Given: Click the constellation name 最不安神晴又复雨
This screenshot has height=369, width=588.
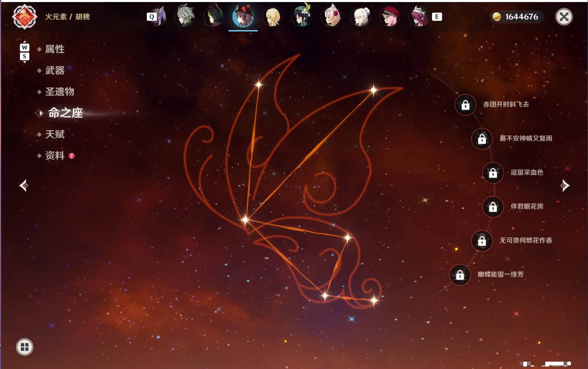Looking at the screenshot, I should [526, 138].
